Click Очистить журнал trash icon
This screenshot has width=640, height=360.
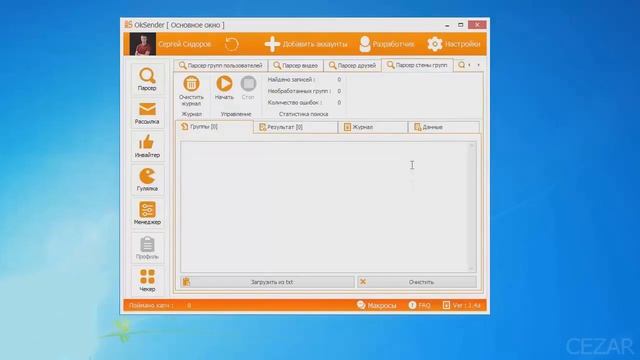tap(191, 91)
